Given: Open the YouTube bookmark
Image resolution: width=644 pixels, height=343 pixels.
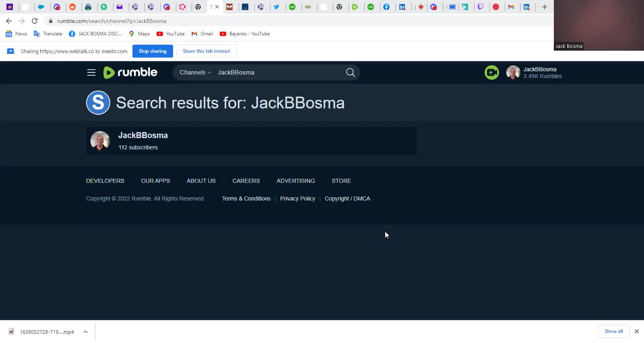Looking at the screenshot, I should [x=171, y=34].
